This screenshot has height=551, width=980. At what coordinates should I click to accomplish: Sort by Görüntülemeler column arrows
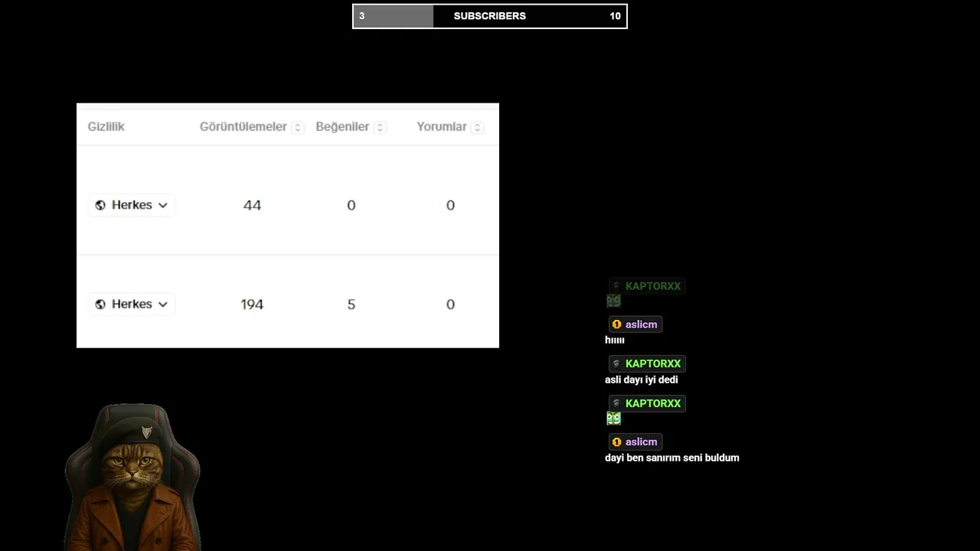(x=298, y=128)
